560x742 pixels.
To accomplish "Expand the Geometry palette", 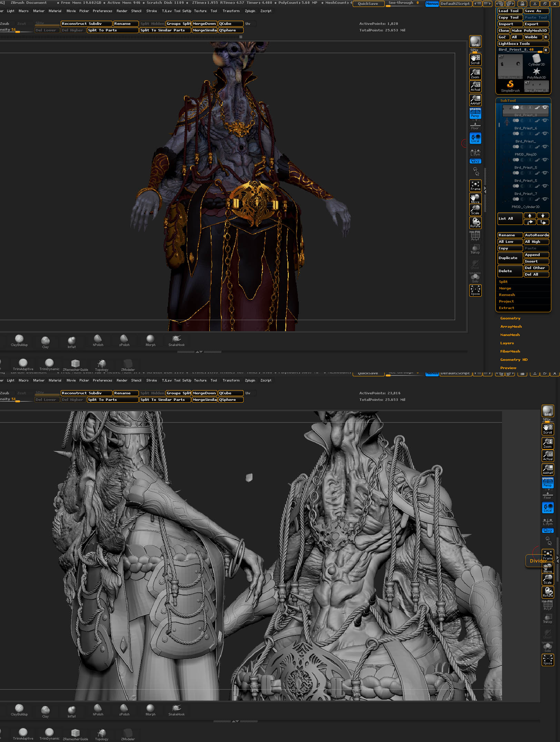I will click(x=510, y=318).
